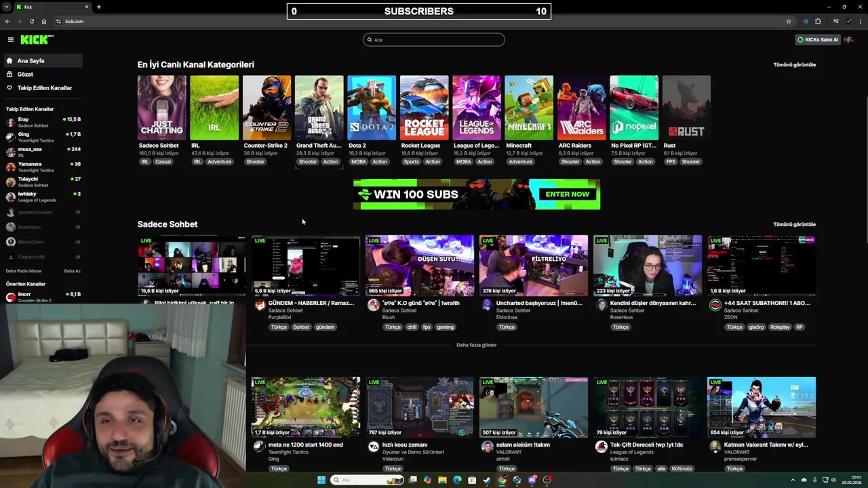Image resolution: width=868 pixels, height=488 pixels.
Task: Open Eray channel in sidebar
Action: [x=42, y=122]
